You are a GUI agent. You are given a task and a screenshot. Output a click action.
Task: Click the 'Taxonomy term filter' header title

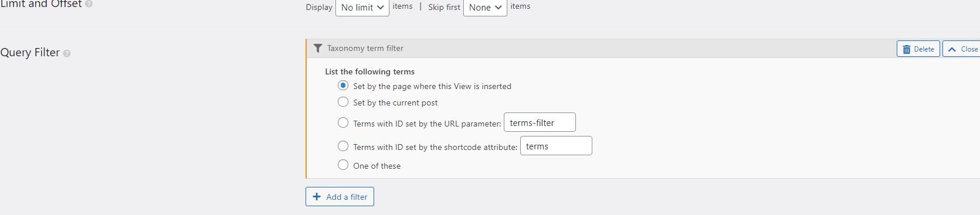tap(365, 49)
